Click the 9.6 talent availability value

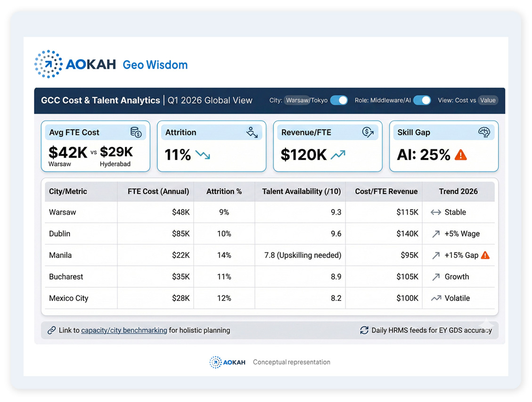336,234
